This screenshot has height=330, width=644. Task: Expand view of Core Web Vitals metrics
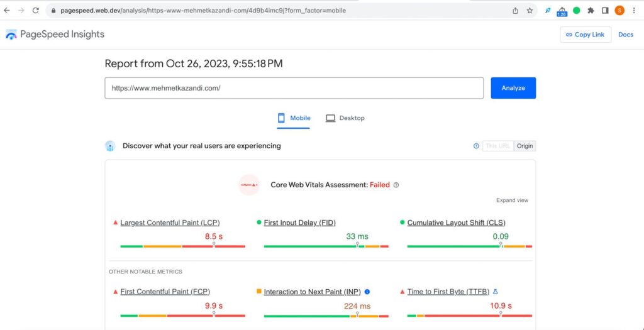coord(512,201)
